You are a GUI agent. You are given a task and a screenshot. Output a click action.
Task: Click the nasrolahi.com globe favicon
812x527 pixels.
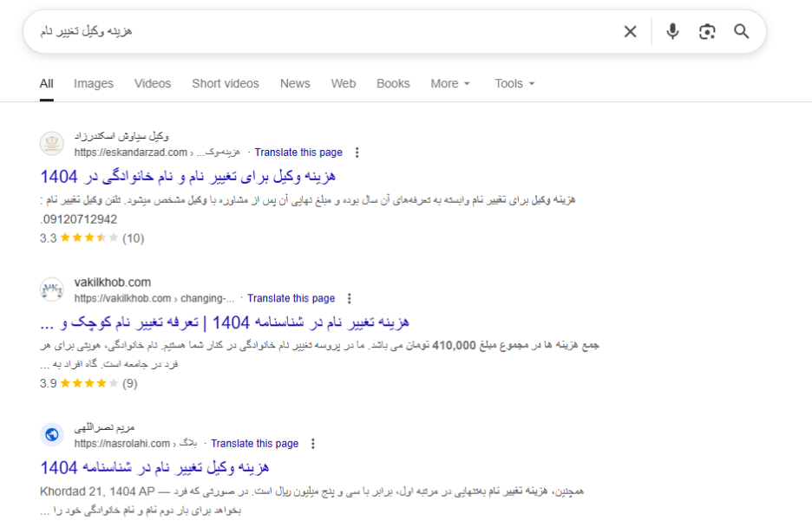tap(52, 436)
